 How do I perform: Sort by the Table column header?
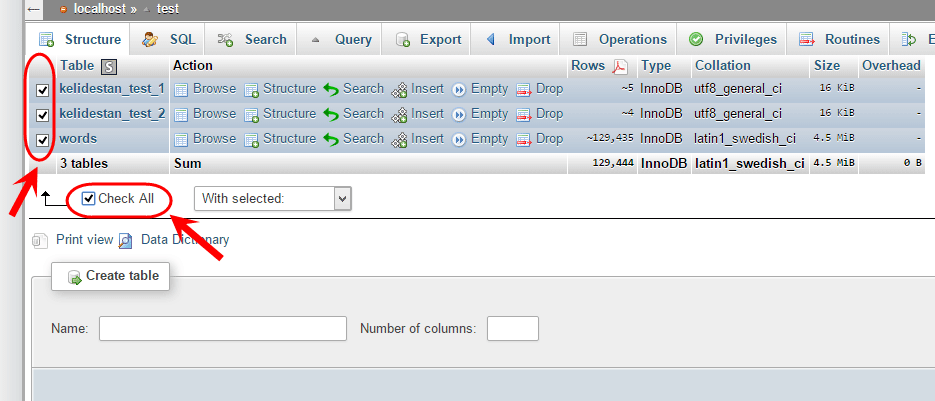77,66
